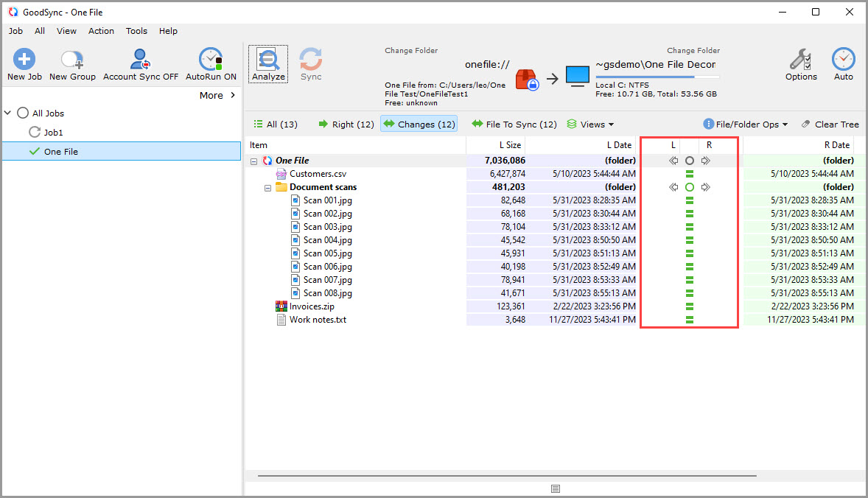
Task: Select the All Jobs radio circle
Action: pos(23,113)
